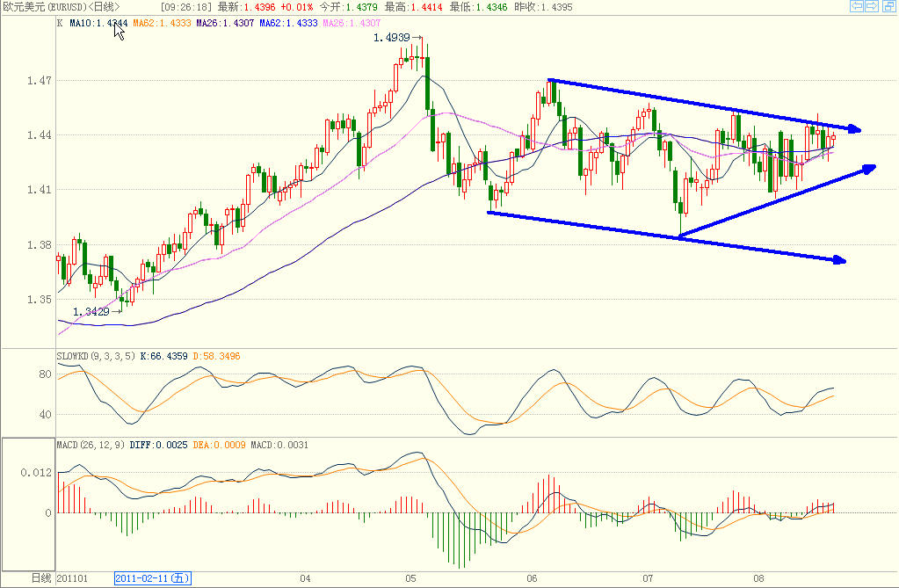Click the 昨收 1.4395 previous close
The image size is (899, 588).
pos(543,7)
